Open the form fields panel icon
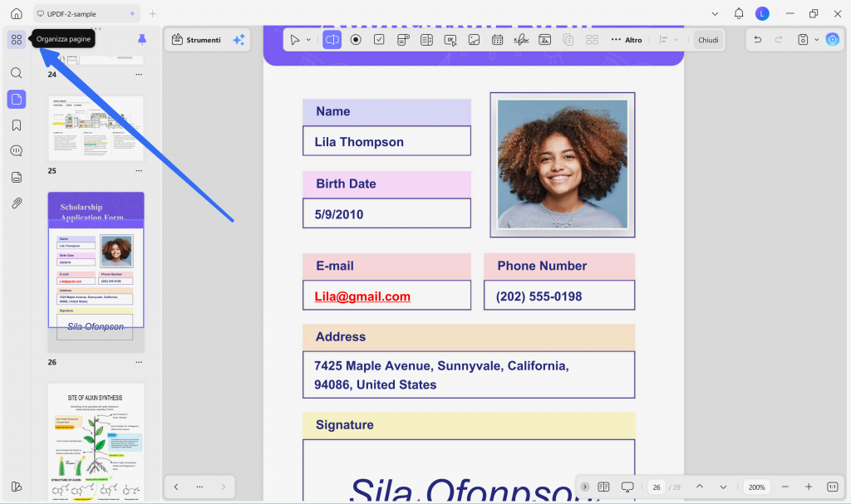Image resolution: width=851 pixels, height=504 pixels. [x=17, y=177]
